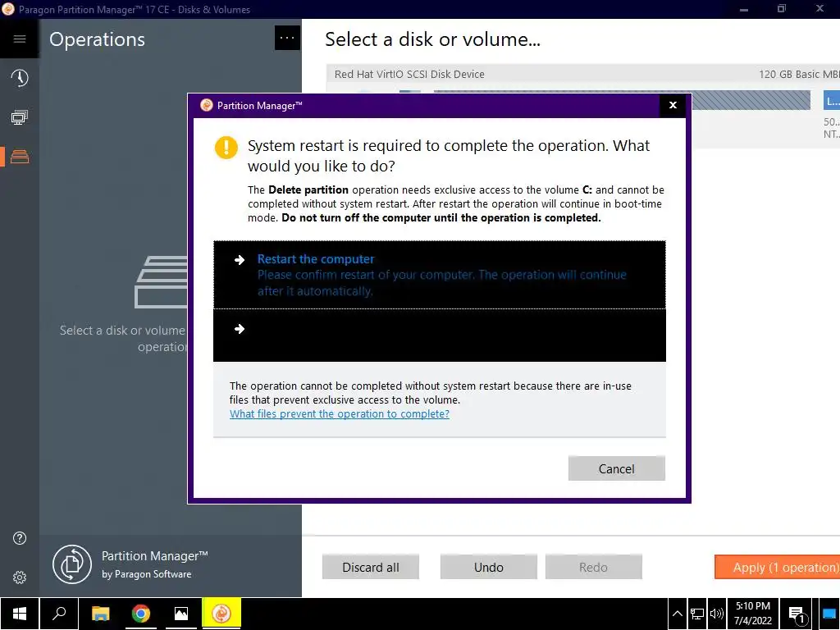Close the Partition Manager dialog
Viewport: 840px width, 630px height.
coord(673,106)
